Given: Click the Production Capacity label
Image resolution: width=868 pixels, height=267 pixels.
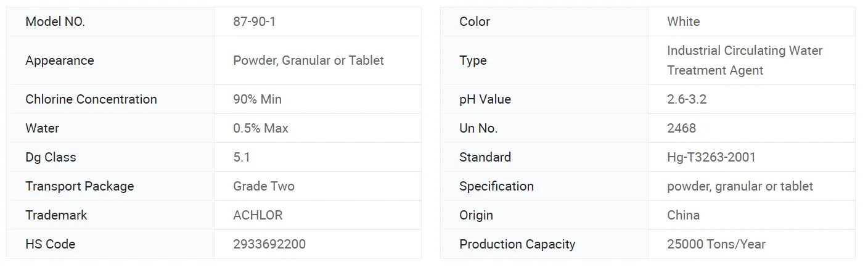Looking at the screenshot, I should click(517, 244).
